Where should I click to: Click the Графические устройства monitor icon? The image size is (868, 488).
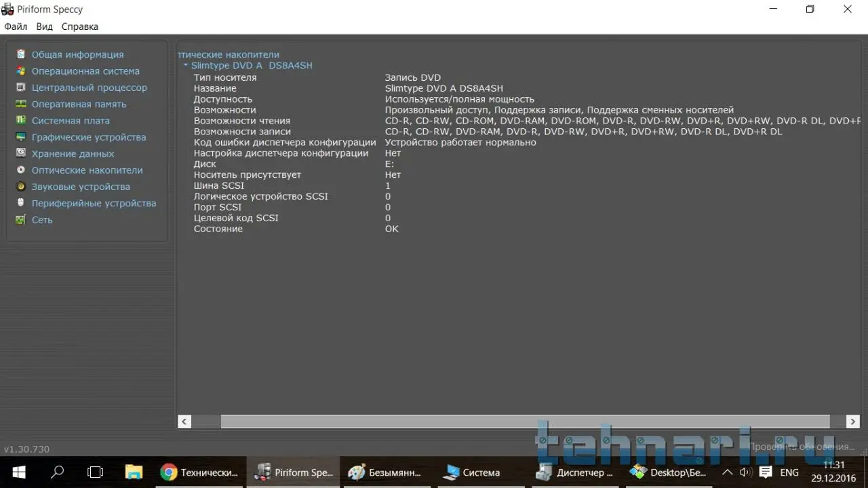pos(21,137)
